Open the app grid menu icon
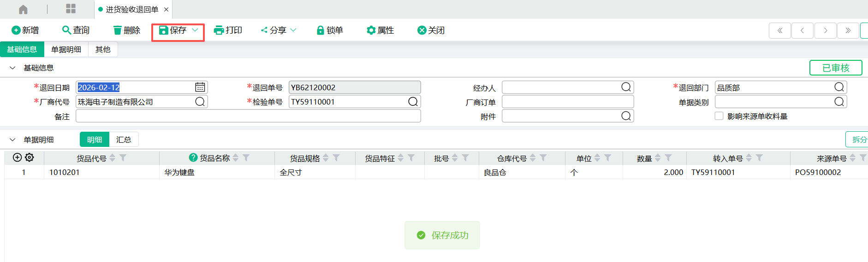Image resolution: width=868 pixels, height=262 pixels. pyautogui.click(x=71, y=9)
